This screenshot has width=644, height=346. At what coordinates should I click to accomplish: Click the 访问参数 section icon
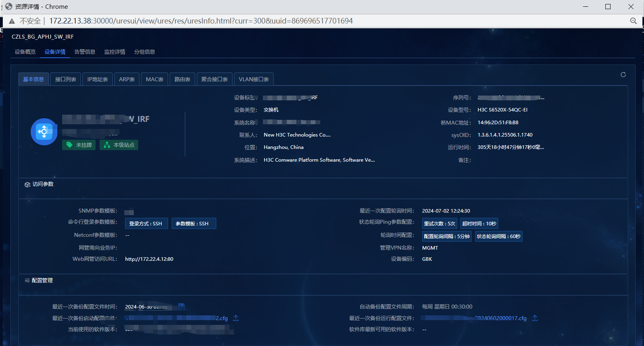(27, 184)
